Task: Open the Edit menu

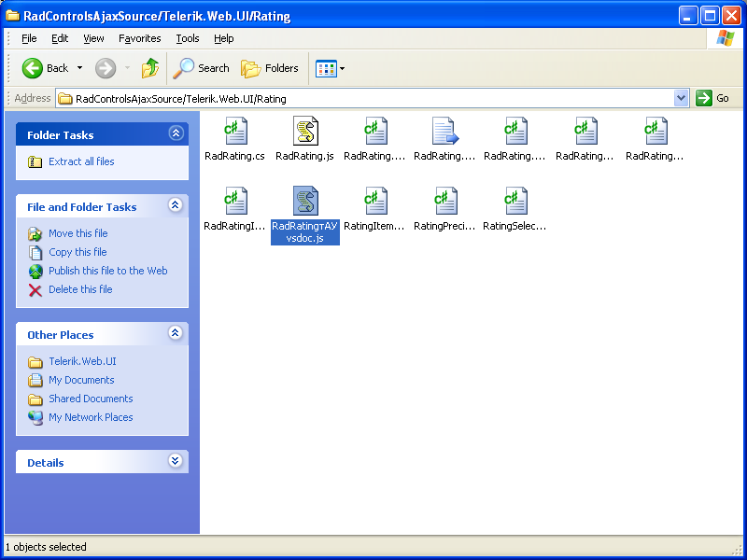Action: 60,38
